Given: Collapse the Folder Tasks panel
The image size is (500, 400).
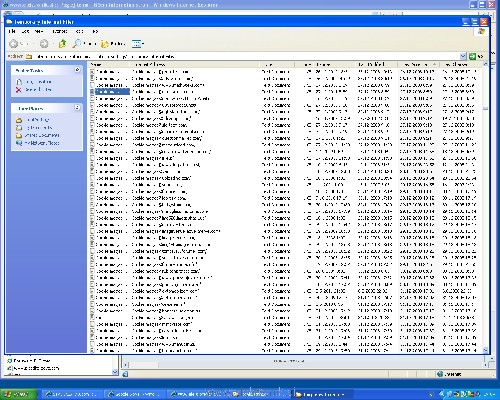Looking at the screenshot, I should click(x=77, y=70).
